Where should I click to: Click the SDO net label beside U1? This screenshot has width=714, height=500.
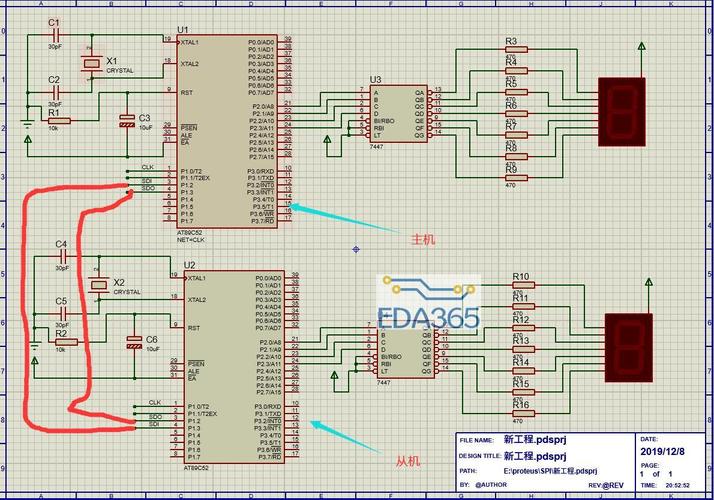148,188
